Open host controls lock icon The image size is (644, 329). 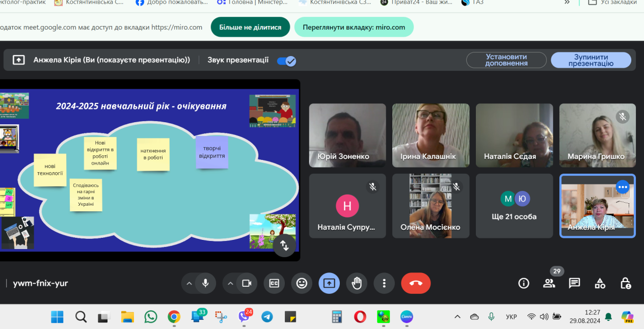click(626, 283)
